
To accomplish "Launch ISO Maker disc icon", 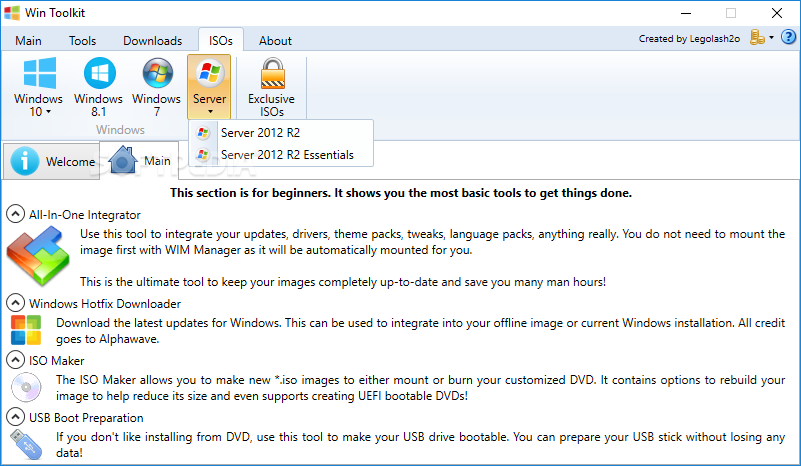I will 26,387.
